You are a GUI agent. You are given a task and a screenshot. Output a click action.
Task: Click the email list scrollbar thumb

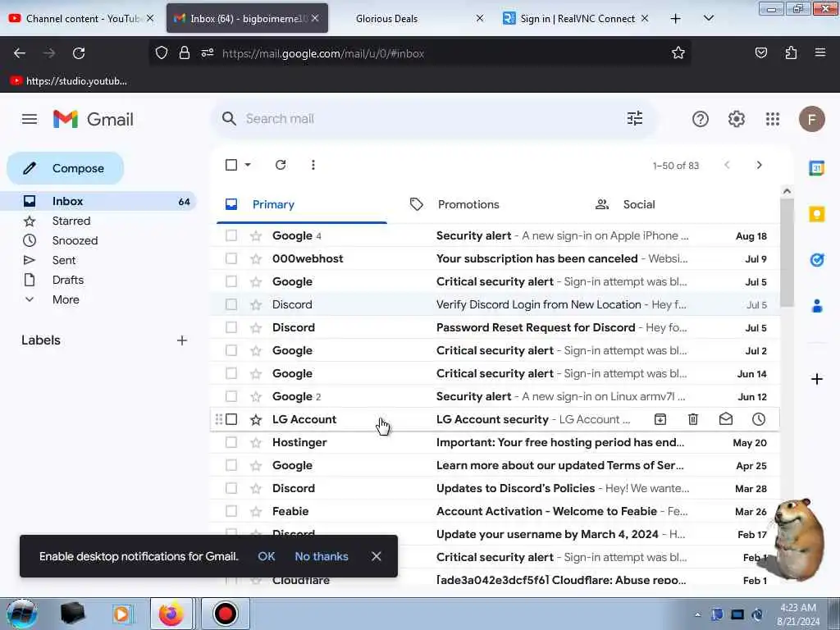(x=787, y=252)
